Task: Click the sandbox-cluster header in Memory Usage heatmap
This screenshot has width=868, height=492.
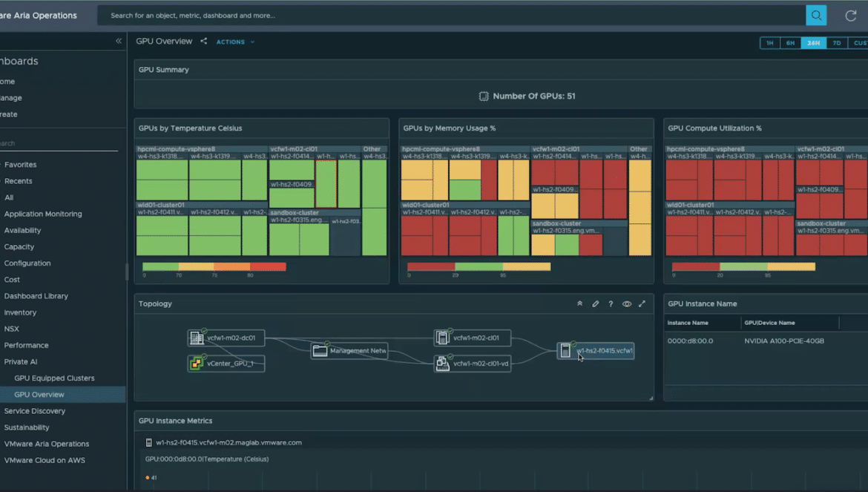Action: point(557,223)
